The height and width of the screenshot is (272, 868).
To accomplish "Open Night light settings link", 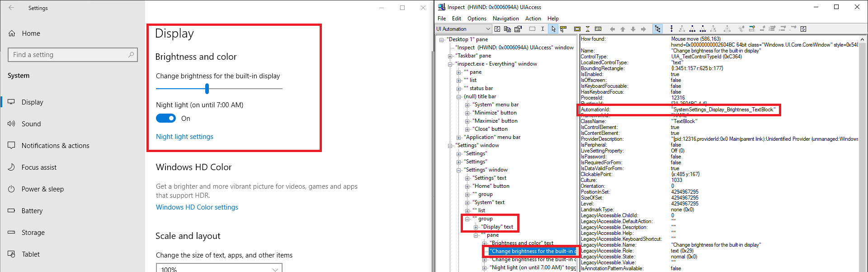I will click(184, 137).
